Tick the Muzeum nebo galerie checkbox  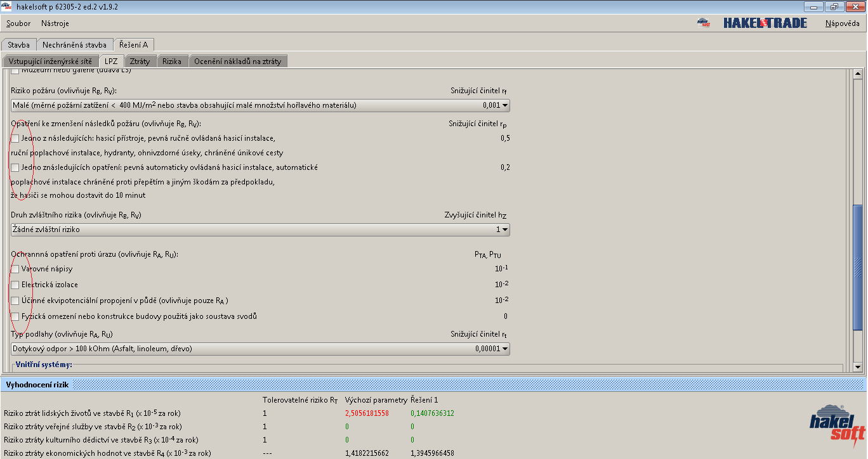[x=15, y=72]
